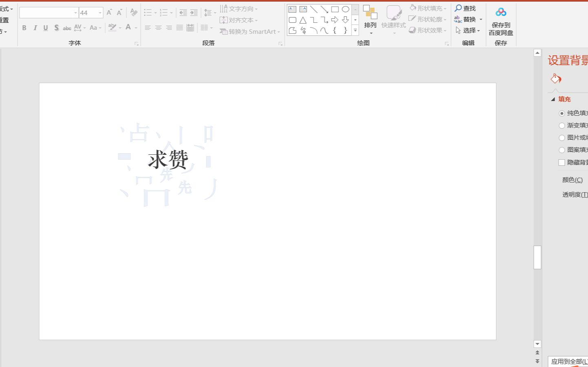This screenshot has width=588, height=367.
Task: Click the text highlight color tool
Action: pyautogui.click(x=112, y=28)
